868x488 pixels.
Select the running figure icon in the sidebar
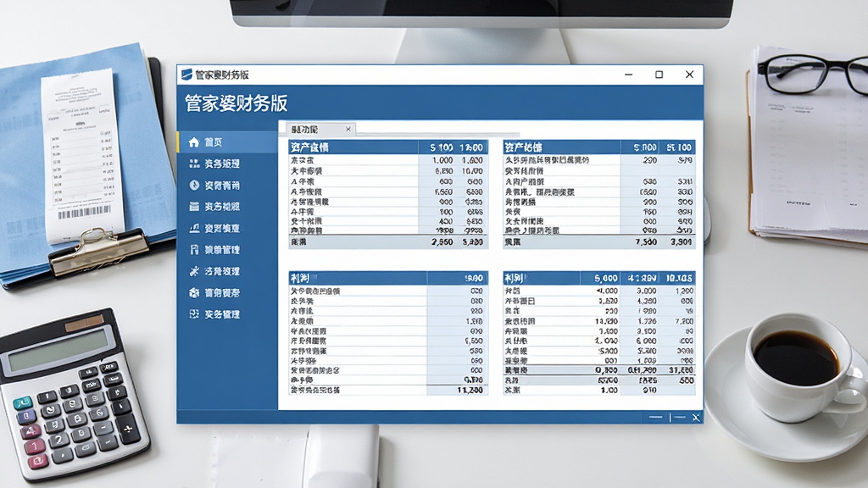[x=194, y=271]
